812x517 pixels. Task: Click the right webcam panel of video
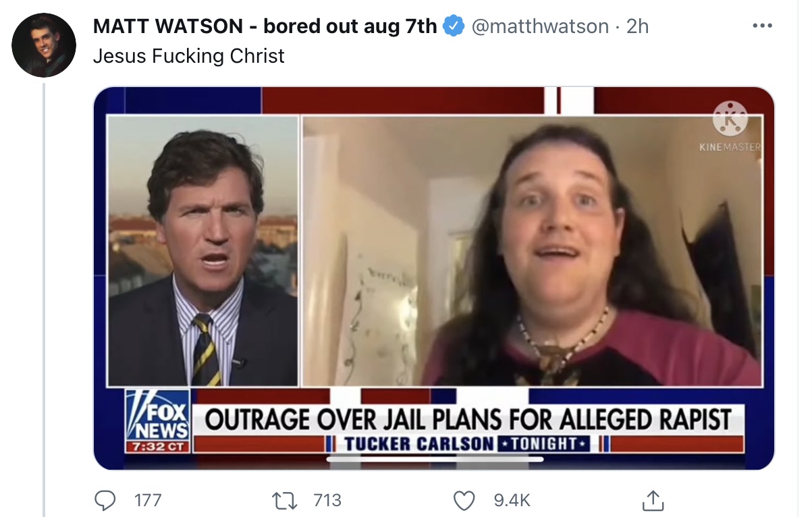(x=532, y=250)
